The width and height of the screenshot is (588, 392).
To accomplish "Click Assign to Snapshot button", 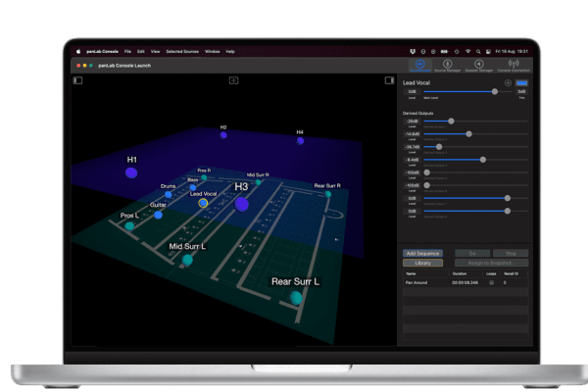I will 492,263.
